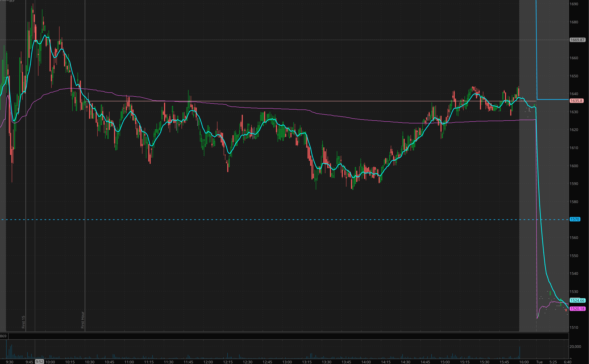Click the cyan 1524.66 moving average label
Screen dimensions: 589x364
pos(577,300)
